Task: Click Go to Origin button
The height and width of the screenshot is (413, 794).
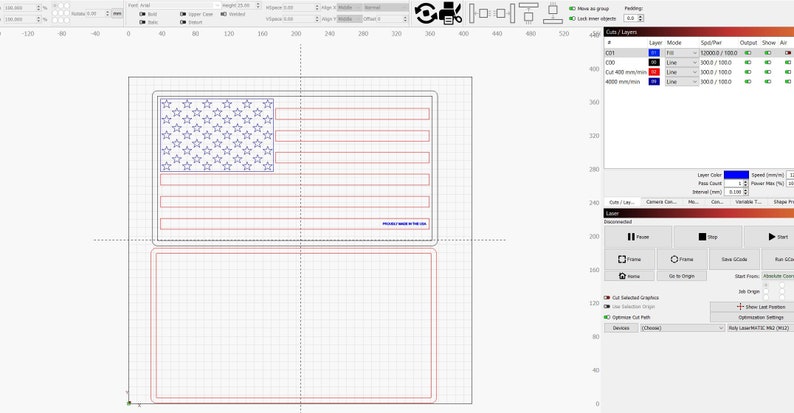Action: pyautogui.click(x=682, y=276)
